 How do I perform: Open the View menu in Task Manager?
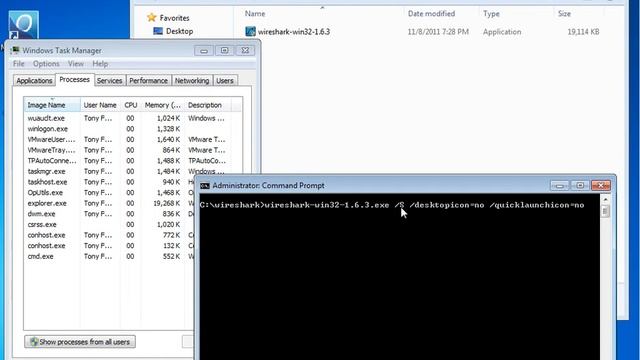point(76,64)
